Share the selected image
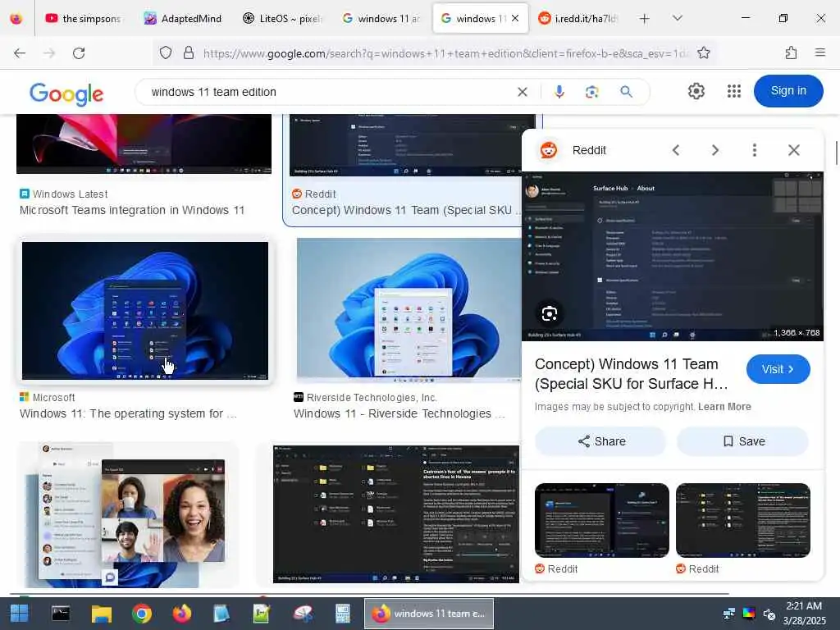Screen dimensions: 840x630 coord(601,441)
